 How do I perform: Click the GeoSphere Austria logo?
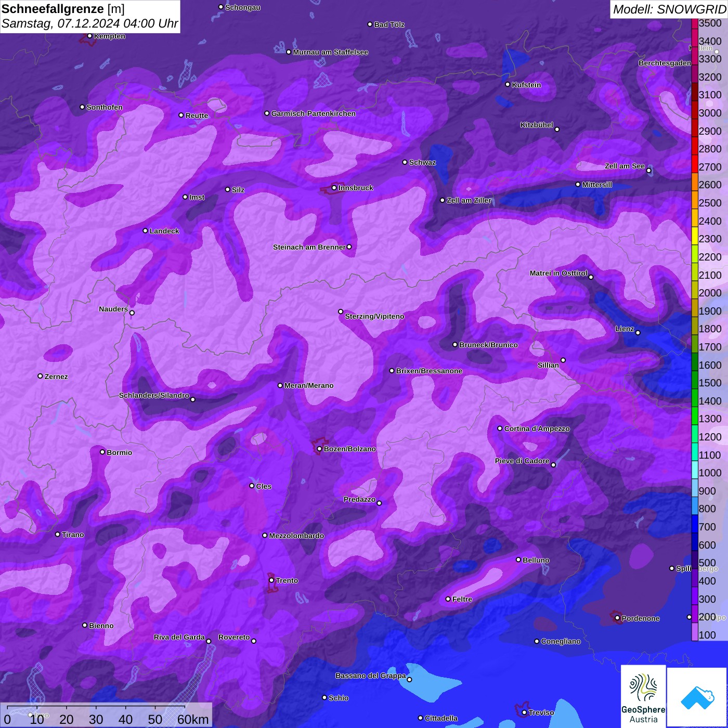click(643, 696)
